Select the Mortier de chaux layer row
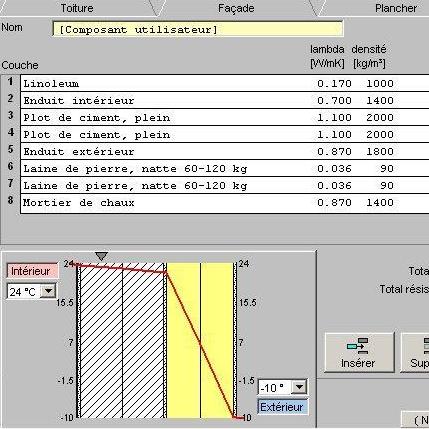429x429 pixels. pos(225,202)
